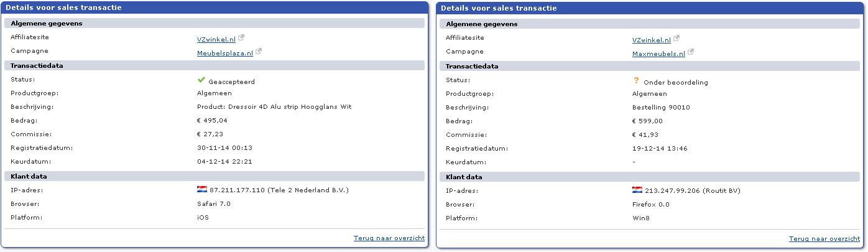This screenshot has height=252, width=868.
Task: Go back via left Terug naar overzicht
Action: (x=389, y=238)
